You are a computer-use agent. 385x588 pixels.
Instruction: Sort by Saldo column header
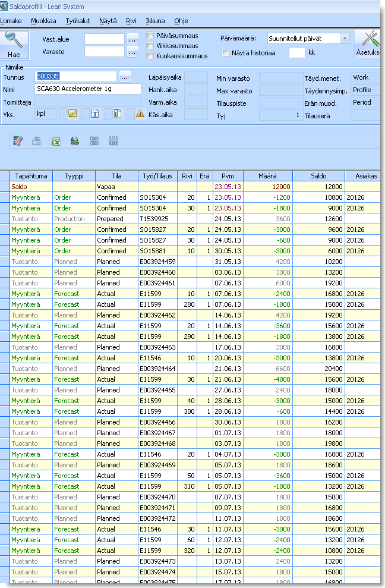318,176
